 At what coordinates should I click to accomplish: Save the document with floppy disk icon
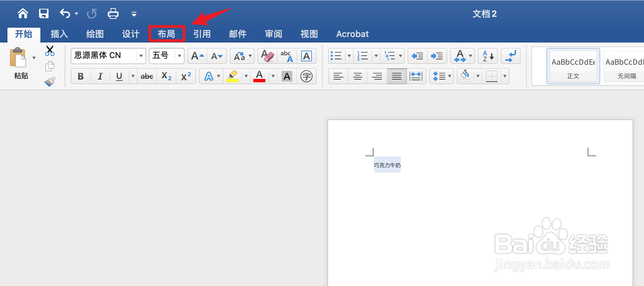coord(44,13)
